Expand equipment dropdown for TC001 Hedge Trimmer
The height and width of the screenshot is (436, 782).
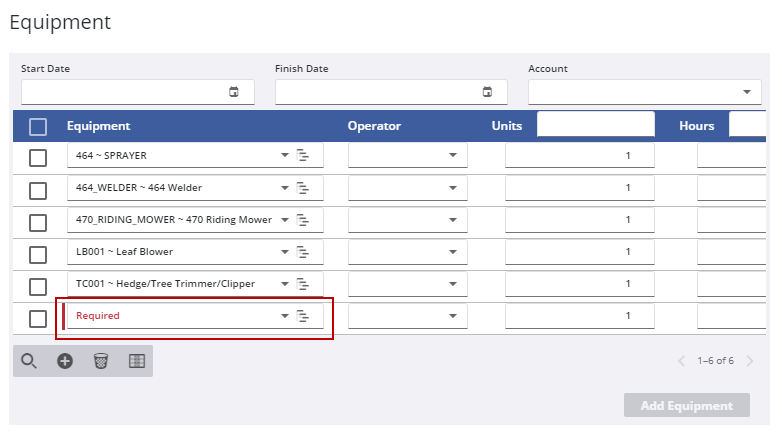click(x=285, y=284)
